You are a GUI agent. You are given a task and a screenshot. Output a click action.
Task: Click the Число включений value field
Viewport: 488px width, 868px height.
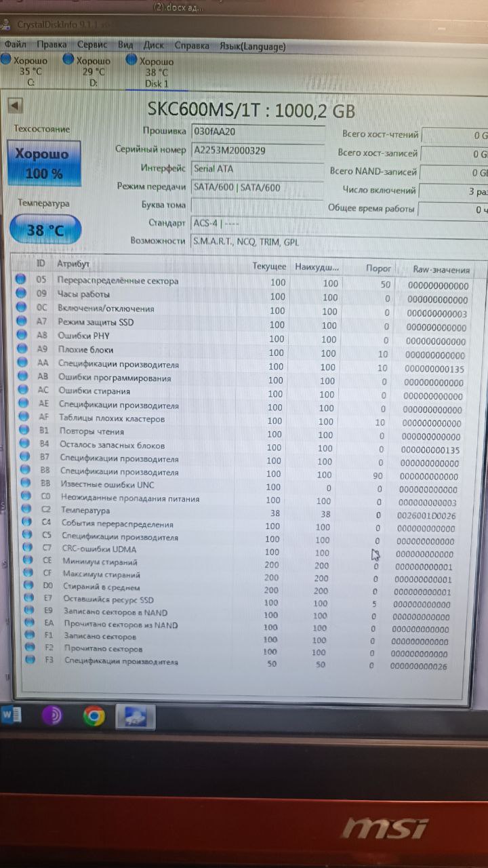click(454, 191)
